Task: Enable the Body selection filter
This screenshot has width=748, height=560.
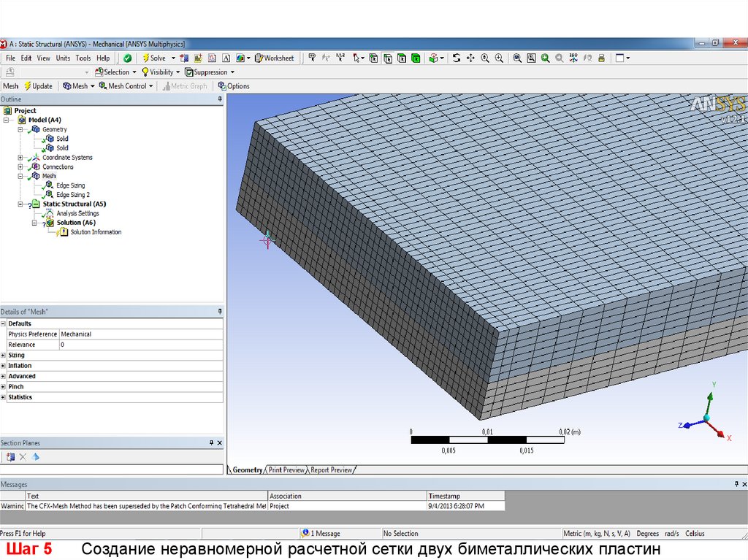Action: [x=416, y=58]
